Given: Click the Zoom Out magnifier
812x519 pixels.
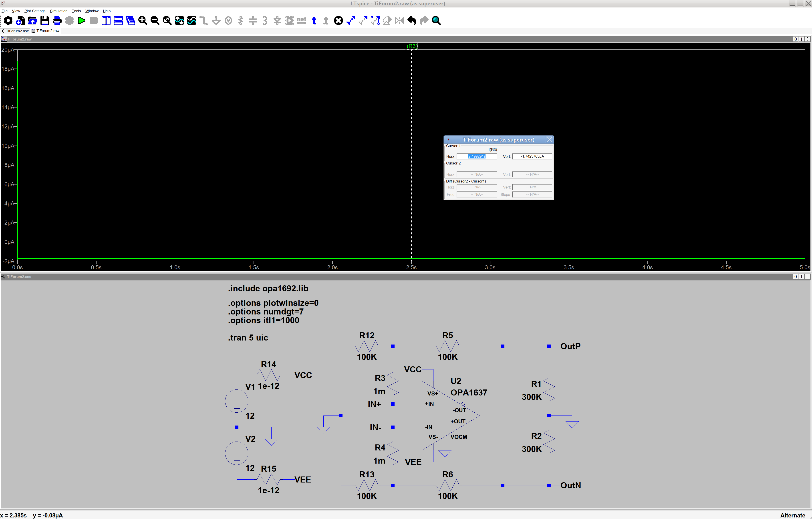Looking at the screenshot, I should point(155,20).
